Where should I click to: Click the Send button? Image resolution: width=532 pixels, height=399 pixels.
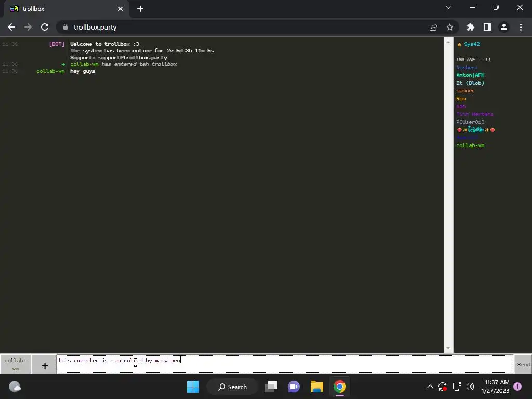[x=523, y=364]
